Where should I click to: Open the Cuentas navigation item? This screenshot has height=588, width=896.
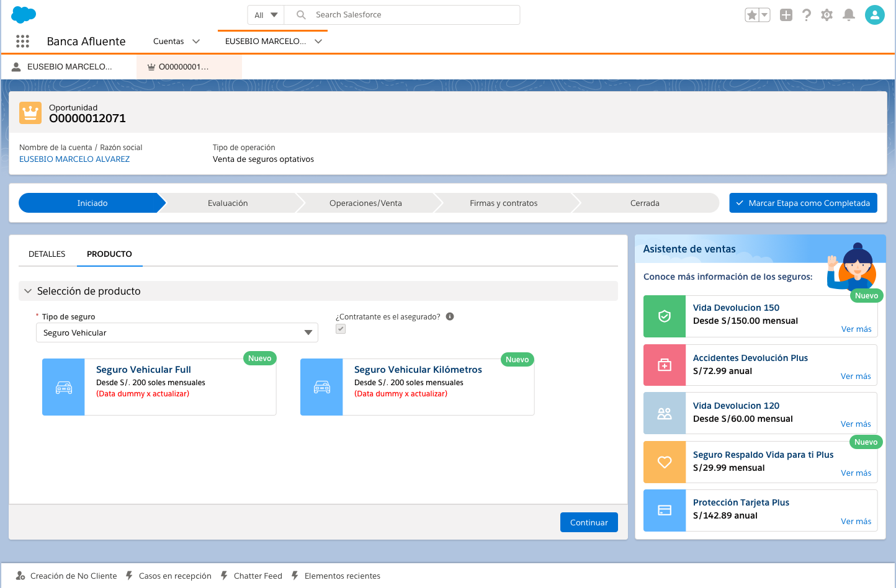tap(169, 42)
